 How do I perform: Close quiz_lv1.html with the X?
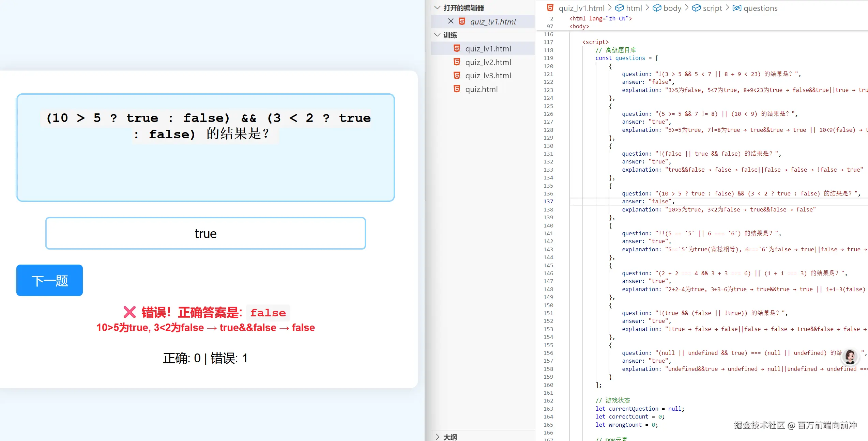coord(451,21)
